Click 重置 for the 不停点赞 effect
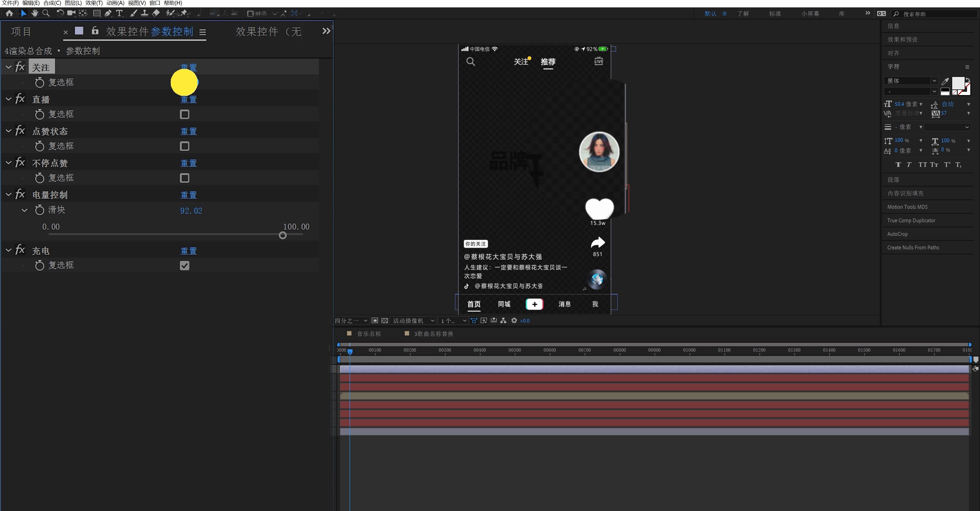The height and width of the screenshot is (511, 980). [188, 163]
